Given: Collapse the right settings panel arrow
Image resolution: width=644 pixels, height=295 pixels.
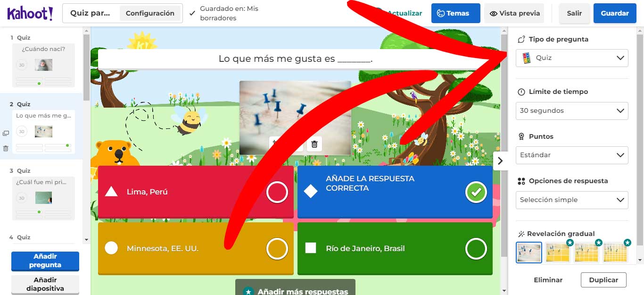Looking at the screenshot, I should tap(500, 160).
